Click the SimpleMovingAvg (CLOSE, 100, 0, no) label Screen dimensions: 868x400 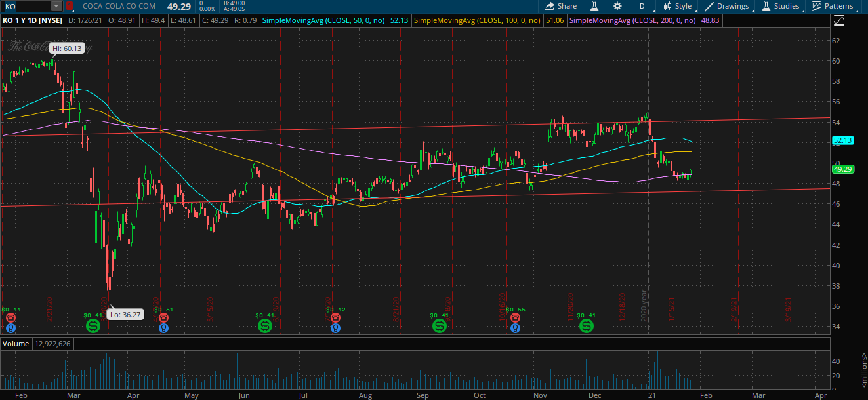[478, 21]
